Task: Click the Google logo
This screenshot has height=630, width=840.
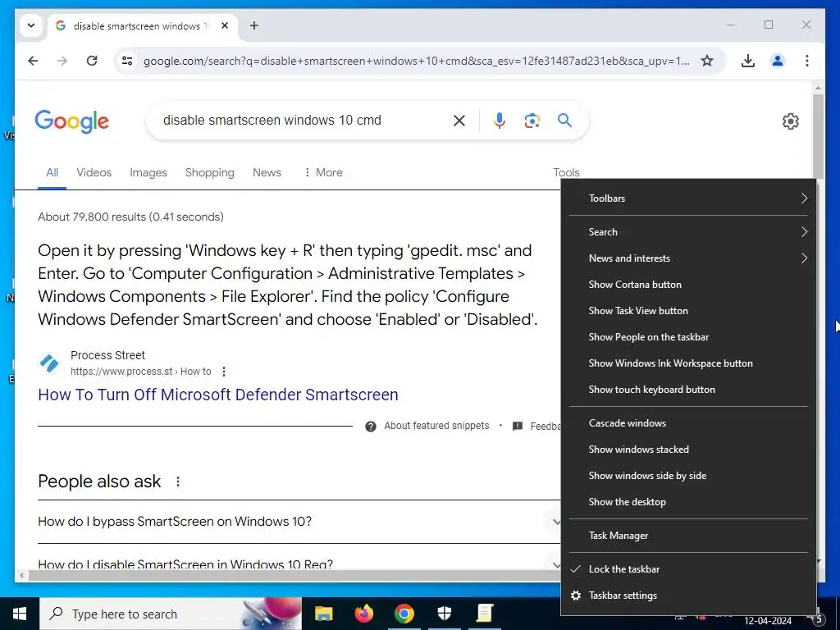Action: (72, 121)
